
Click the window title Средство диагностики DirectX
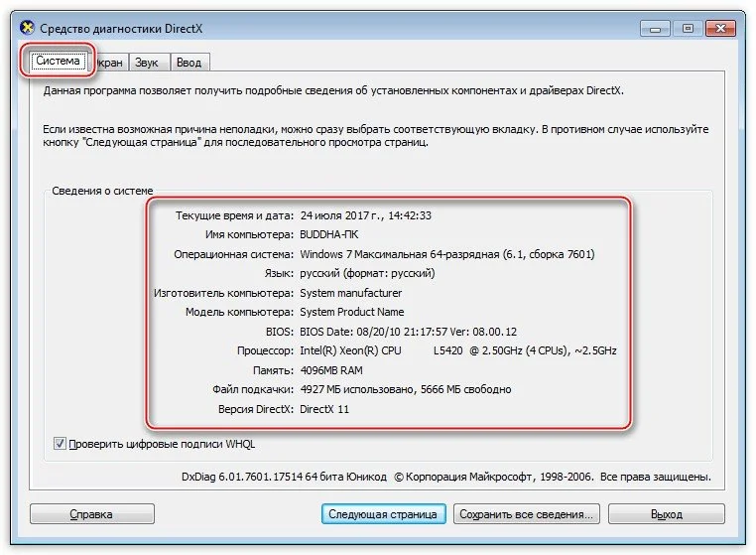pos(121,29)
